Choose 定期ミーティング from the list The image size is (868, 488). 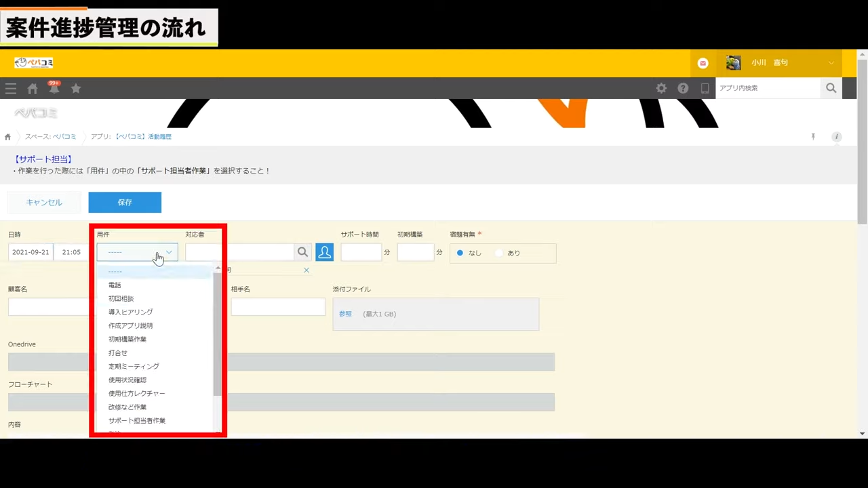[134, 367]
